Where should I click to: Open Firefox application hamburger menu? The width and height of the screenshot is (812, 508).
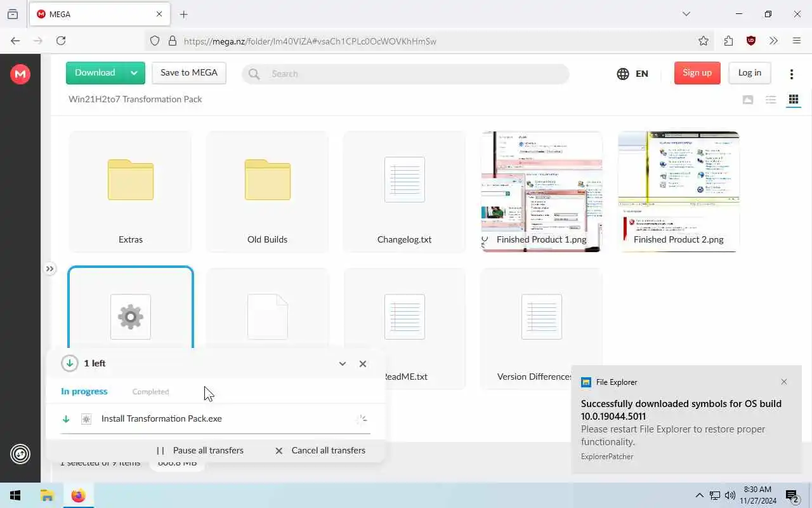[797, 41]
